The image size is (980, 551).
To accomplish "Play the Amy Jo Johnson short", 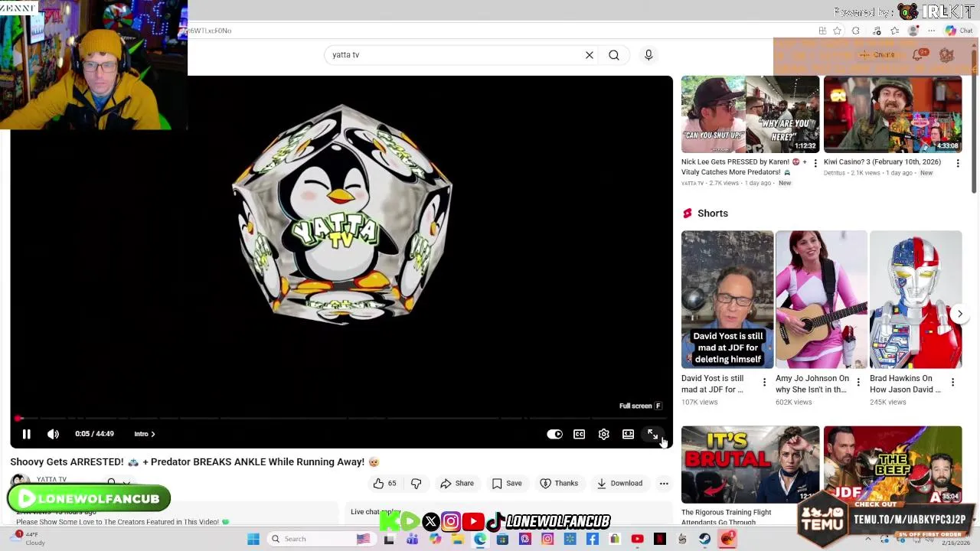I will [x=822, y=299].
